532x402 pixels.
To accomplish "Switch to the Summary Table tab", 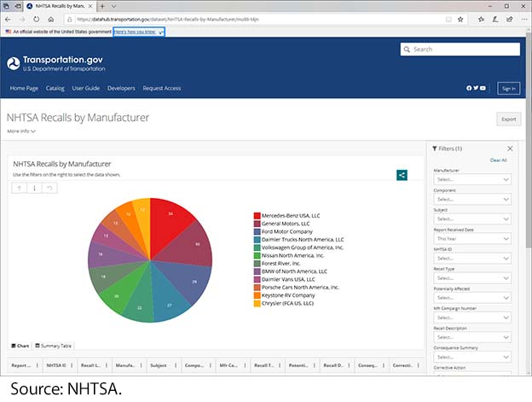I will [x=53, y=346].
